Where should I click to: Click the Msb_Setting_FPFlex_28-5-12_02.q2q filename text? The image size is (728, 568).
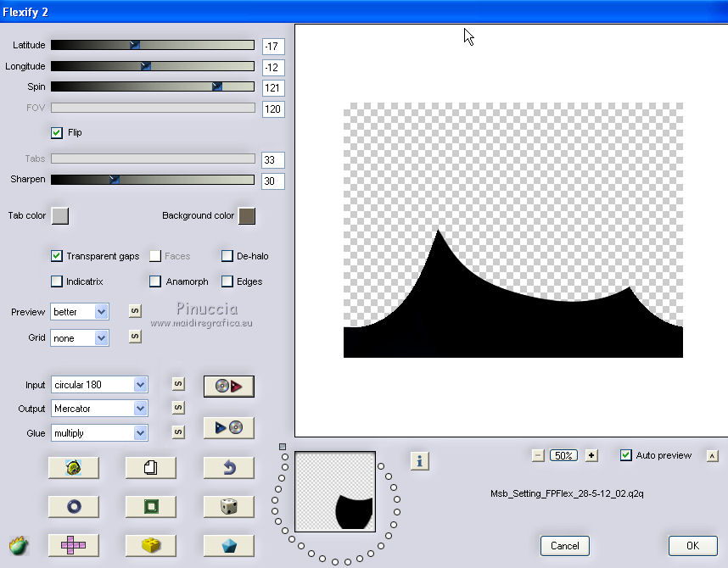pos(567,493)
